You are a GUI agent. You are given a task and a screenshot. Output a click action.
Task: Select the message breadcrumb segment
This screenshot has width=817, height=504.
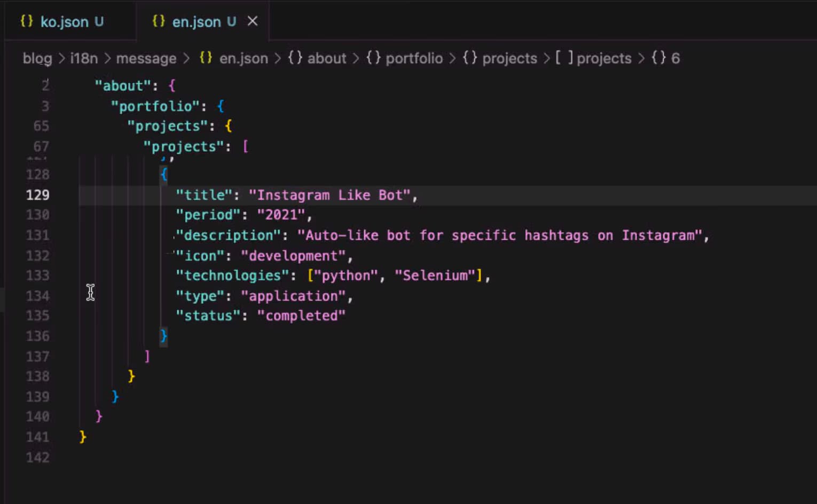[x=146, y=58]
